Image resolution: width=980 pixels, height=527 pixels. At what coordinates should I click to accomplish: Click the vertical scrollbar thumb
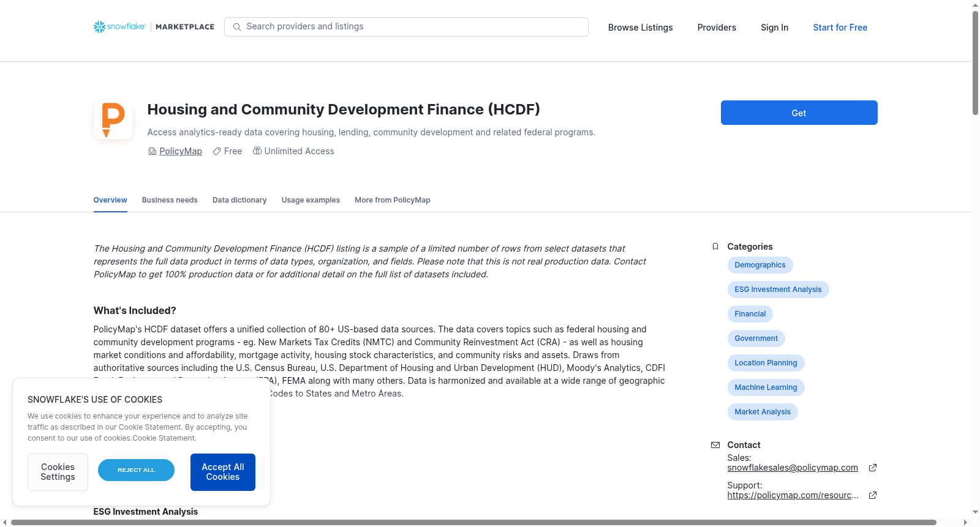pos(975,63)
